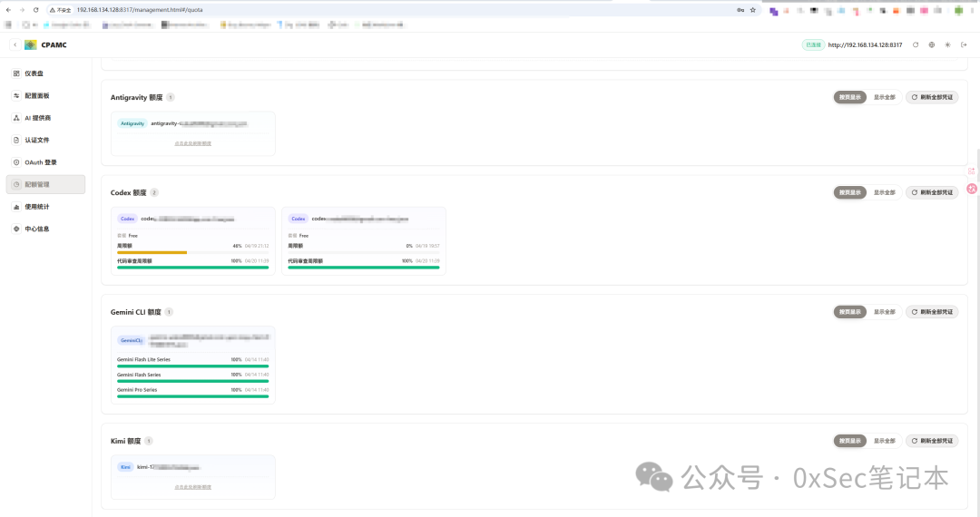Click browser forward arrow button
Image resolution: width=980 pixels, height=517 pixels.
(22, 10)
